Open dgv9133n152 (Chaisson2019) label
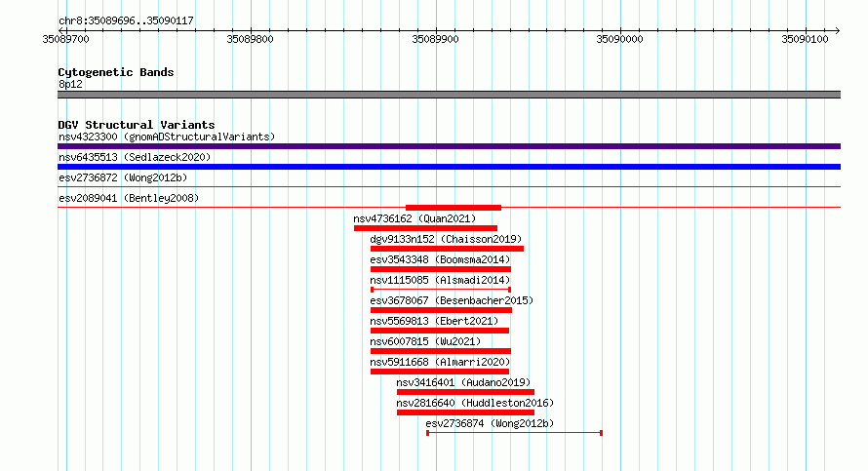Viewport: 868px width, 471px height. 446,239
